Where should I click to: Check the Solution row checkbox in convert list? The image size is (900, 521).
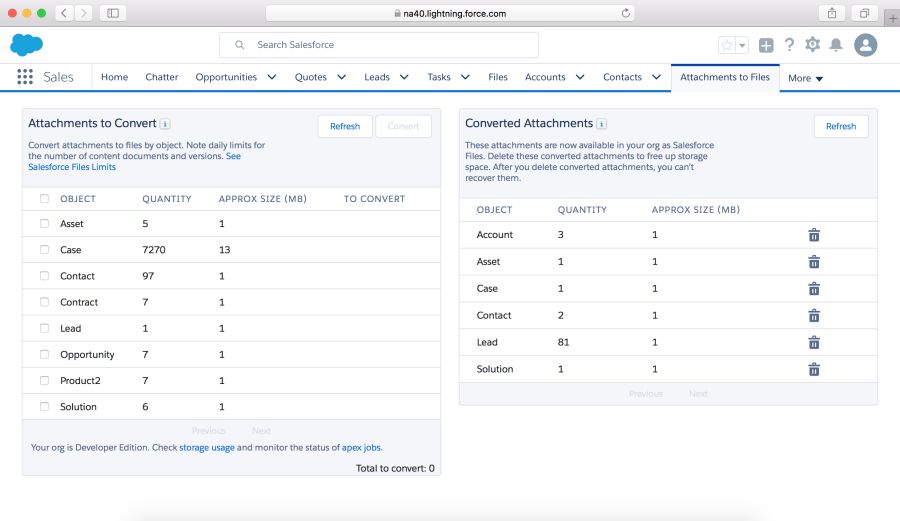click(x=44, y=407)
